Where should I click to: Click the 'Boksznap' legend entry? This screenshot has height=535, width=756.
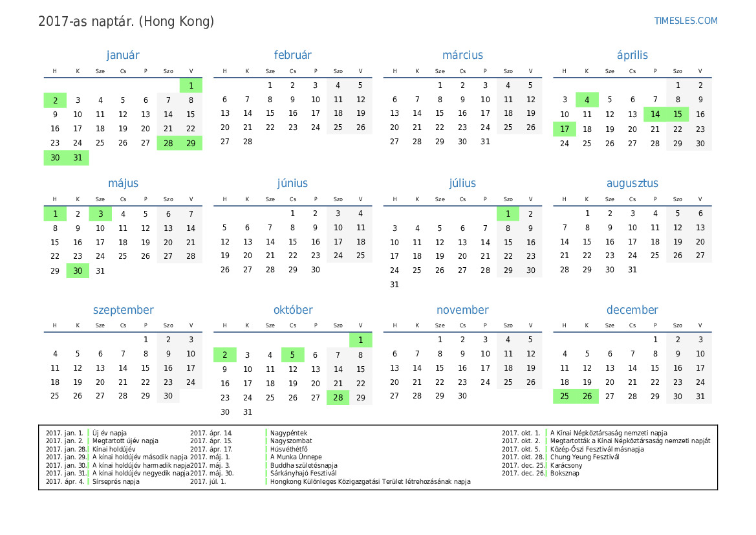point(565,474)
